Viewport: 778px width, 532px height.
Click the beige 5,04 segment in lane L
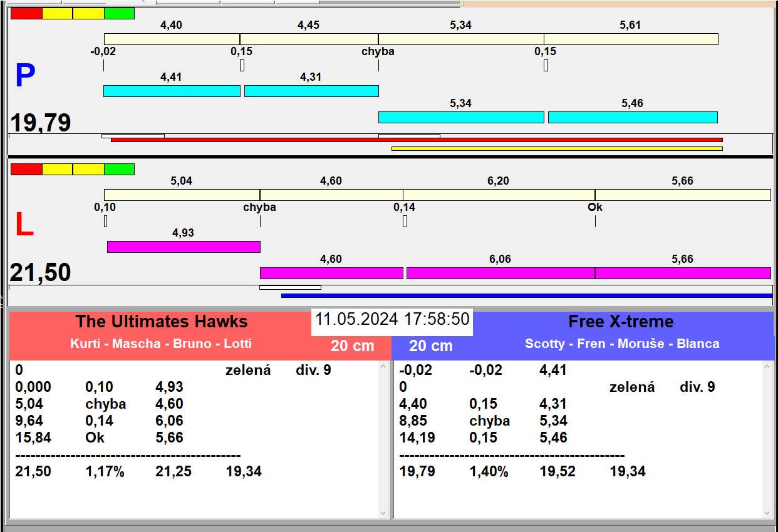point(182,195)
